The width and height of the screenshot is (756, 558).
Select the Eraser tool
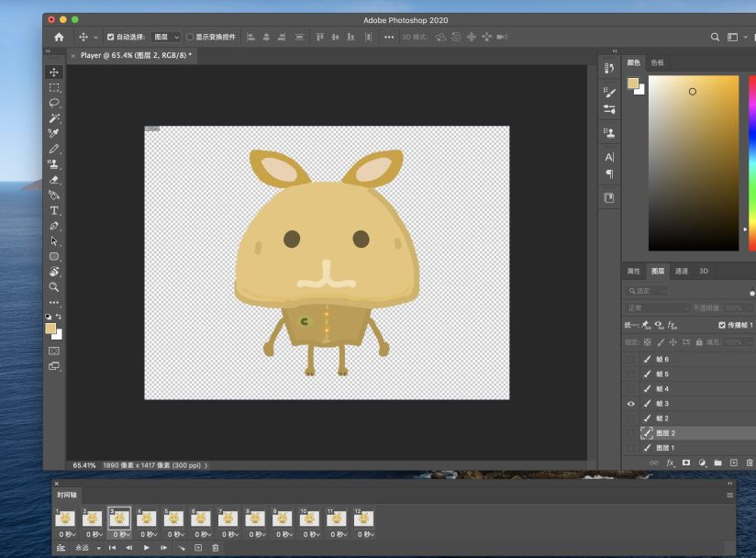54,180
